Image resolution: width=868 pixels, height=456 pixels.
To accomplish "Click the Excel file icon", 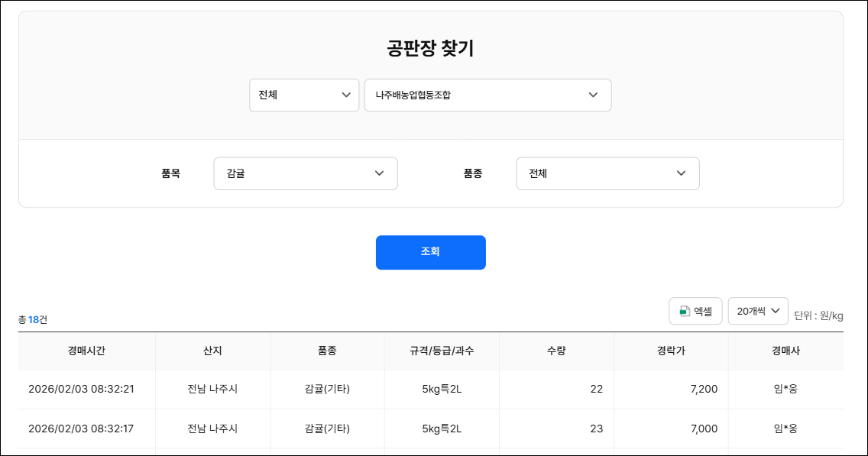I will pos(685,312).
